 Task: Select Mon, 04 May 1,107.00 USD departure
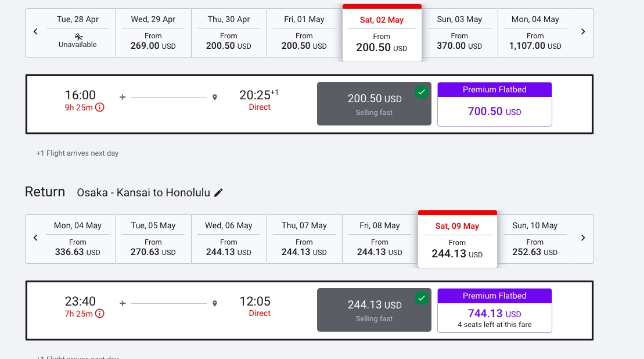(535, 33)
